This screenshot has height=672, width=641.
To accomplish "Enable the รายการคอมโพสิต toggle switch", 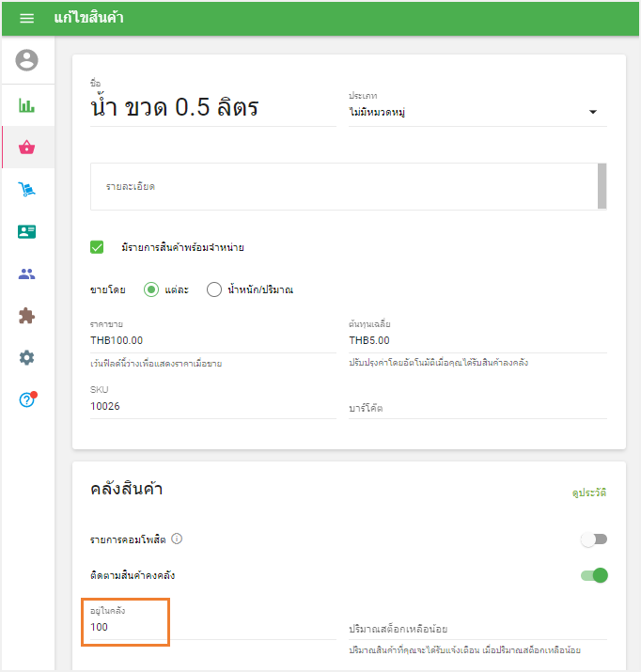I will (594, 539).
